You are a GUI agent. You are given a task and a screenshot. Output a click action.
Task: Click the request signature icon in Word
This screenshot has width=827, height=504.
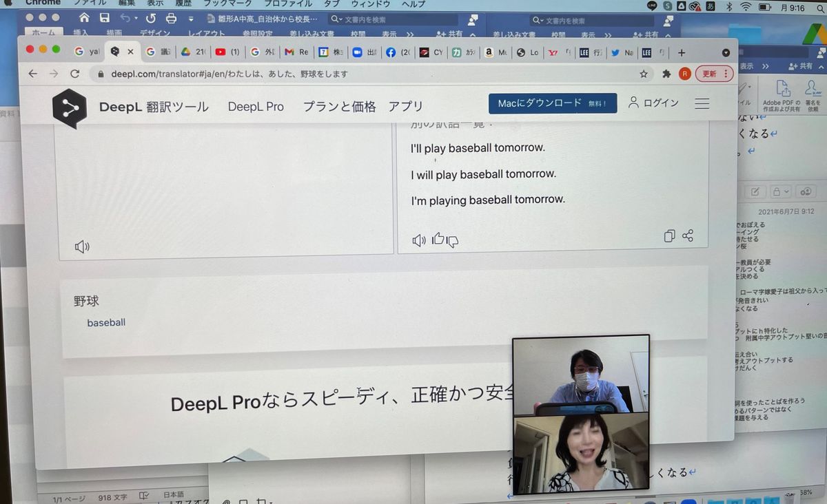(814, 96)
